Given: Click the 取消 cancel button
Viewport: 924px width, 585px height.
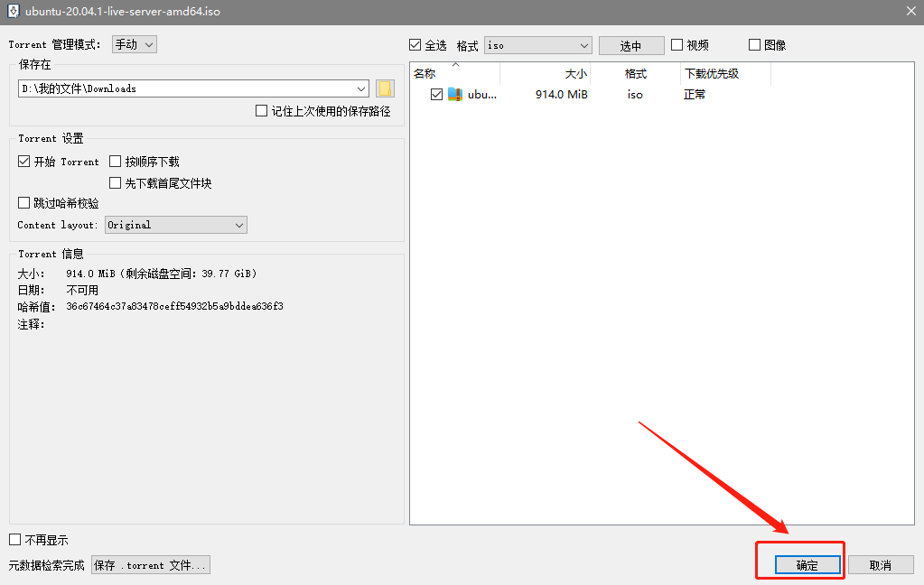Looking at the screenshot, I should (x=881, y=565).
